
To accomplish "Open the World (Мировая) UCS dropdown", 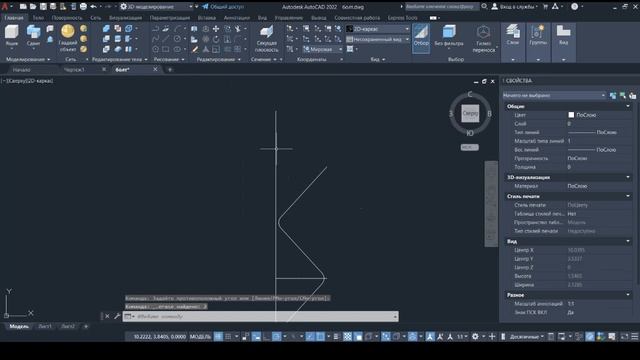I will pos(322,49).
